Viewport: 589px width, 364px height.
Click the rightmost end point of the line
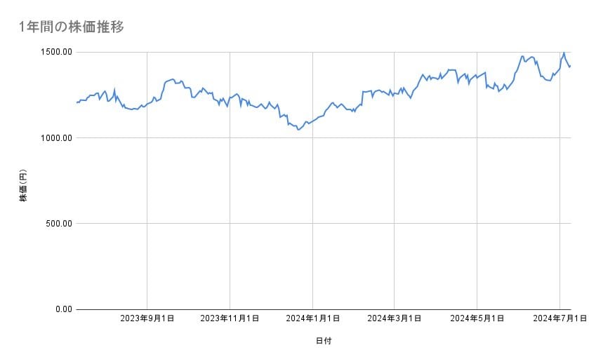pos(571,67)
